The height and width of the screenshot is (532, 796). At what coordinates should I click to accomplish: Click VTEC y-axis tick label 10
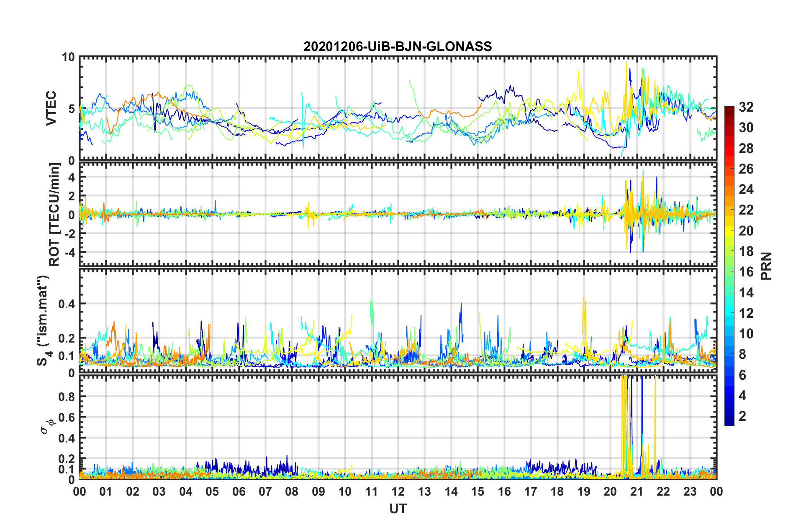pos(68,57)
